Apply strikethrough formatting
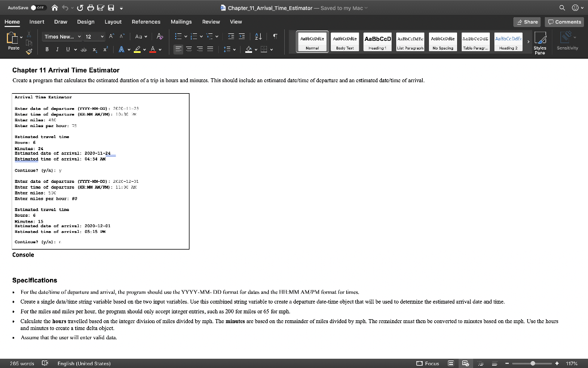Screen dimensions: 588x368 [x=83, y=48]
